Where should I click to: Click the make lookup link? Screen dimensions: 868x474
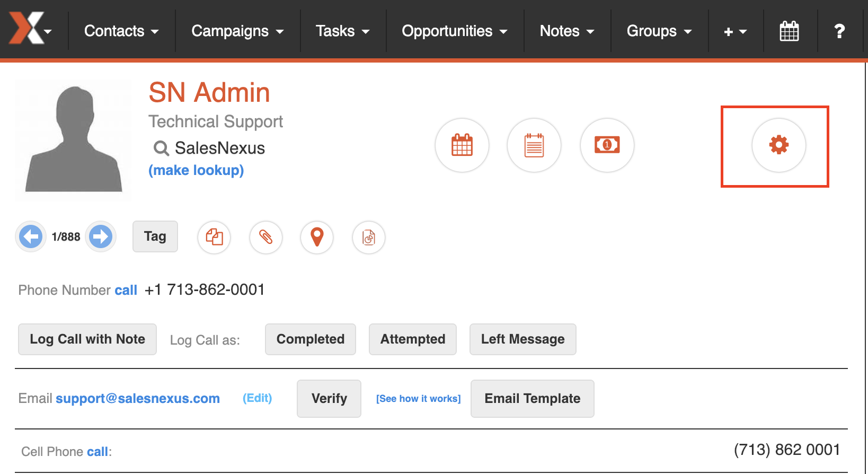coord(196,170)
